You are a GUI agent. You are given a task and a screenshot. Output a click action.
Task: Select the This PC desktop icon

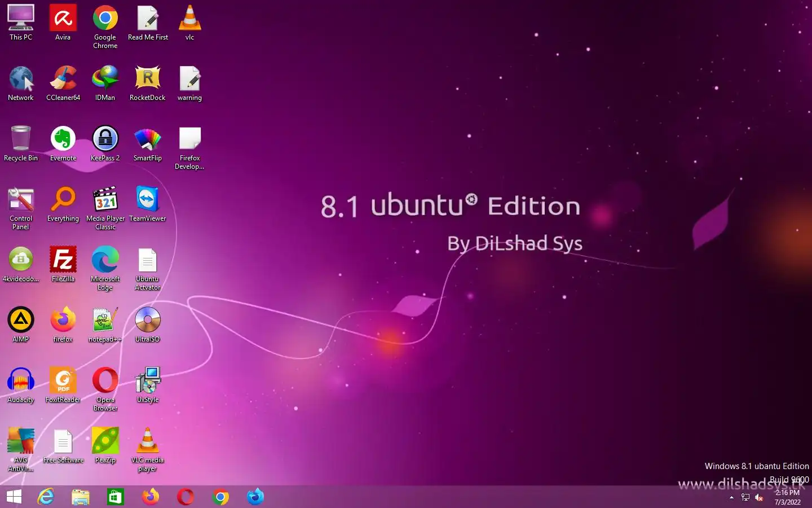click(x=21, y=23)
